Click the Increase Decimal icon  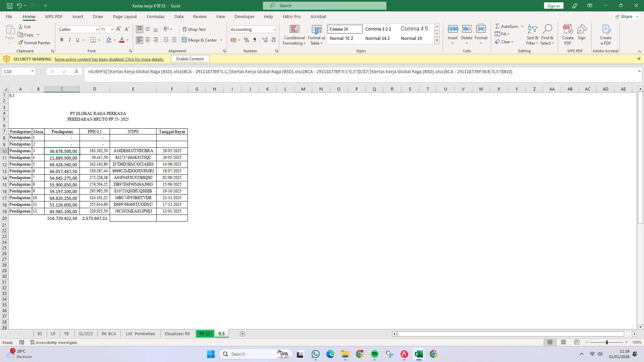click(x=265, y=40)
